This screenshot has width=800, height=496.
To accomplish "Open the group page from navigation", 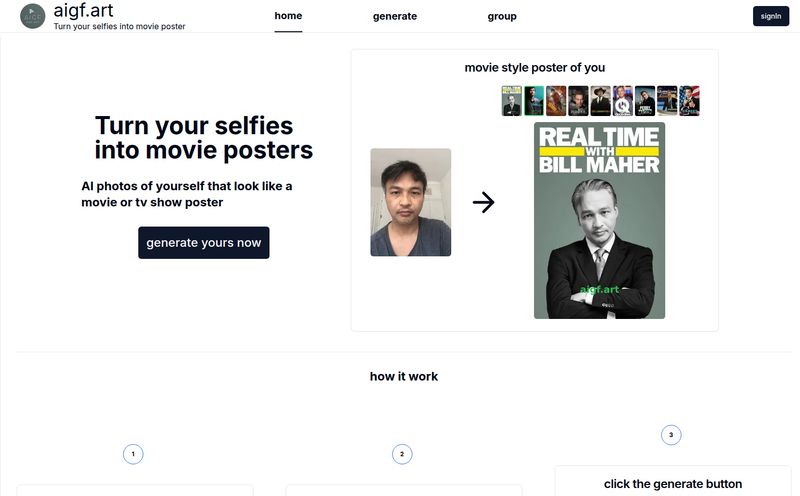I will tap(502, 16).
